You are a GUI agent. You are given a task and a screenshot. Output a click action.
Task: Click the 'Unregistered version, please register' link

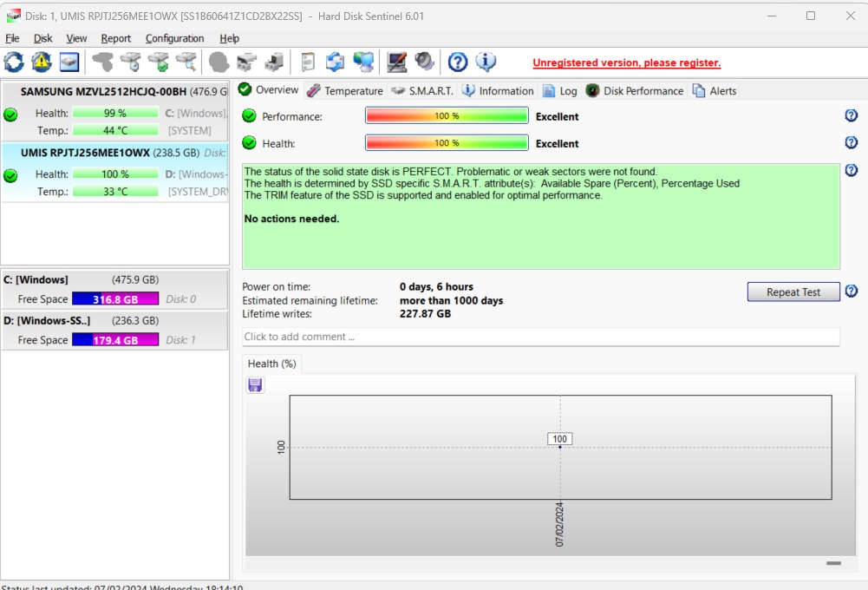pos(626,62)
